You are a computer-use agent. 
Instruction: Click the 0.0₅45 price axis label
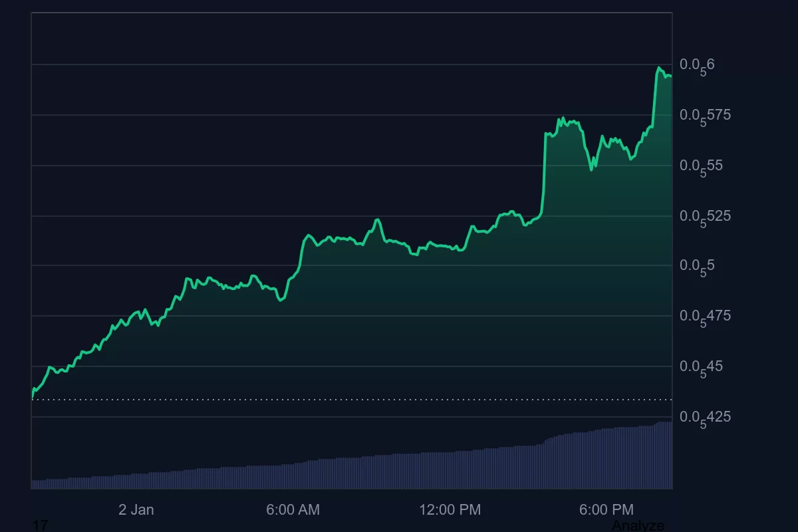pos(701,367)
